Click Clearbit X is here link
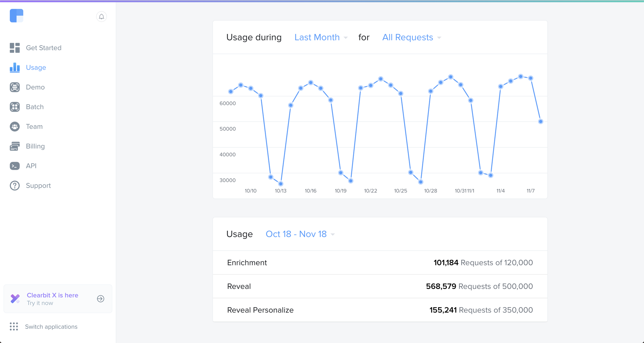The width and height of the screenshot is (644, 343). point(53,295)
